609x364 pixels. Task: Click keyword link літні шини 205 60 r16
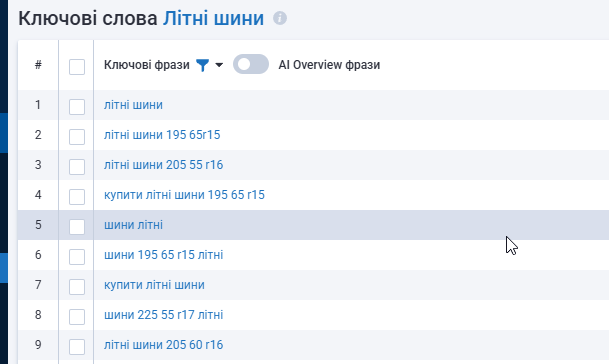tap(164, 345)
